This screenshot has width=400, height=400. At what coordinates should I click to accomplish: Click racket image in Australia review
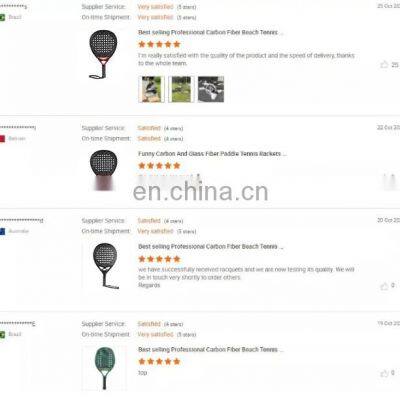click(x=106, y=266)
